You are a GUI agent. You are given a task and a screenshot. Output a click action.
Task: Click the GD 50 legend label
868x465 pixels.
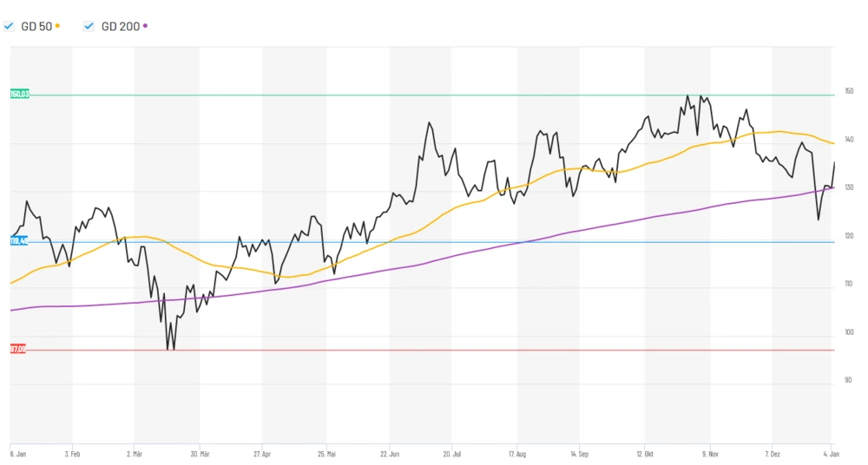tap(36, 26)
